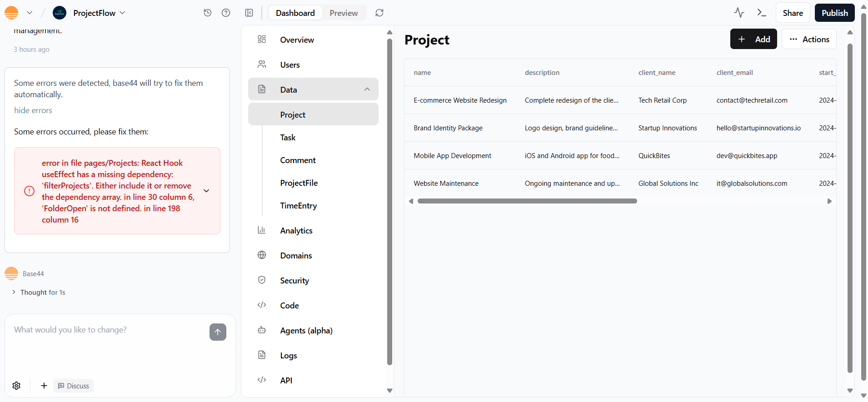Open Logs in the dashboard menu
This screenshot has width=868, height=402.
(x=313, y=356)
